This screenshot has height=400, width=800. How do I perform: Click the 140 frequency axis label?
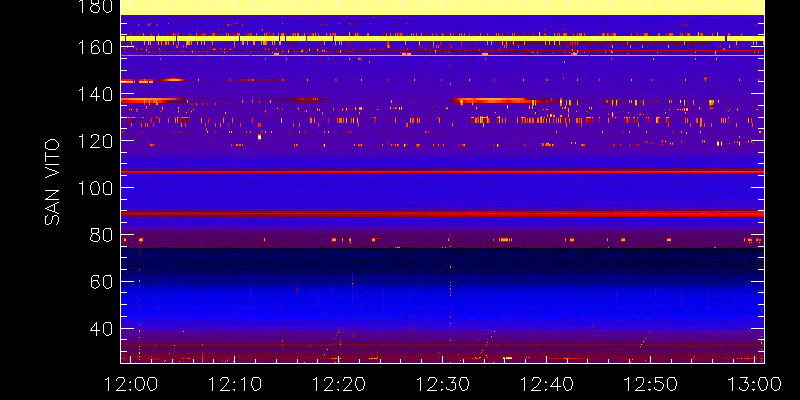[94, 94]
